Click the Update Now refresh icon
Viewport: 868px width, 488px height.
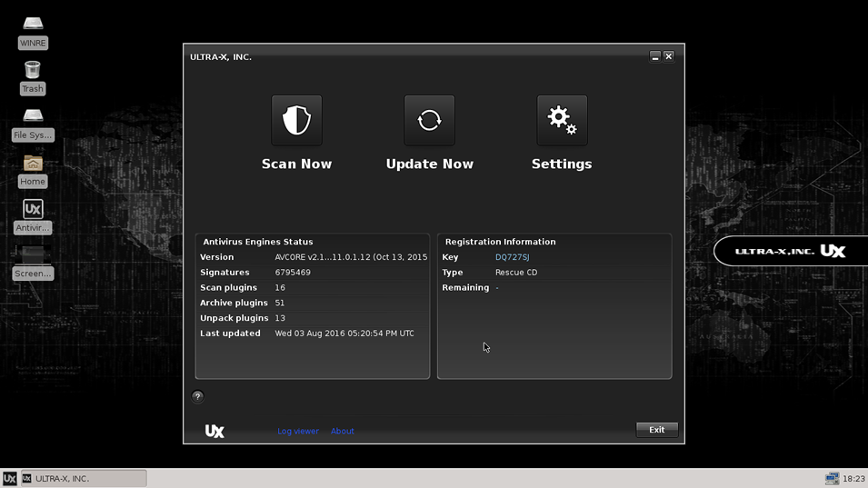click(429, 120)
